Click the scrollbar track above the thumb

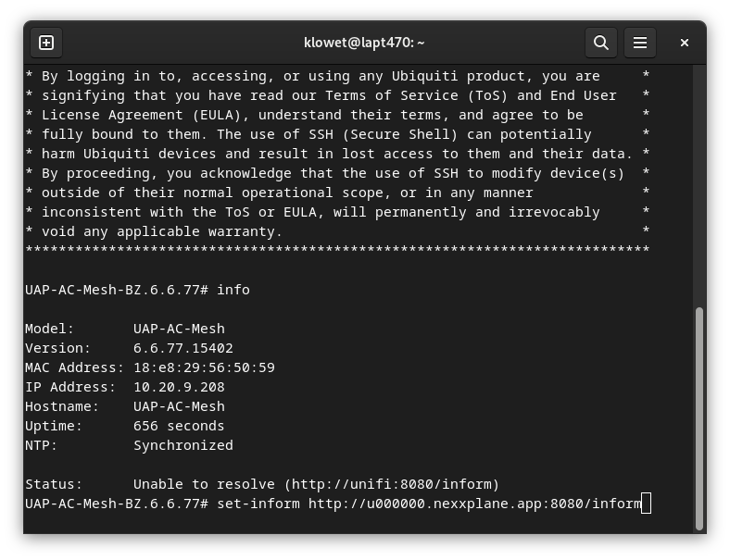point(699,185)
